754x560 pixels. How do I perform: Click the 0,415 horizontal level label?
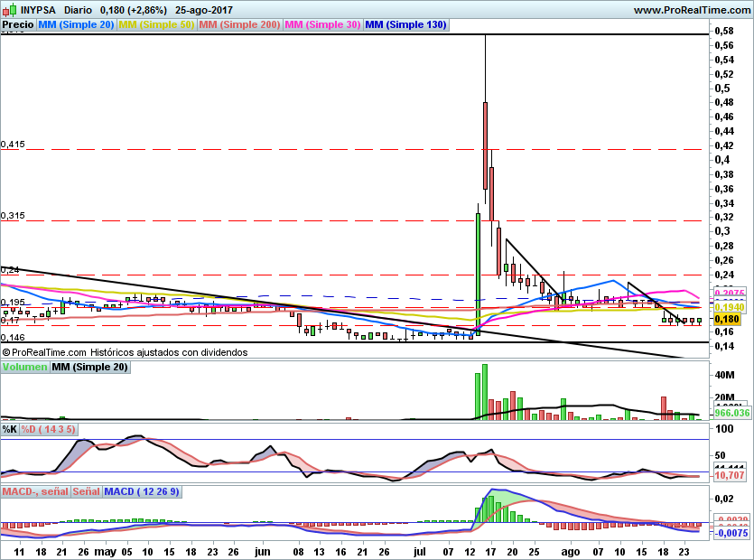tap(13, 144)
